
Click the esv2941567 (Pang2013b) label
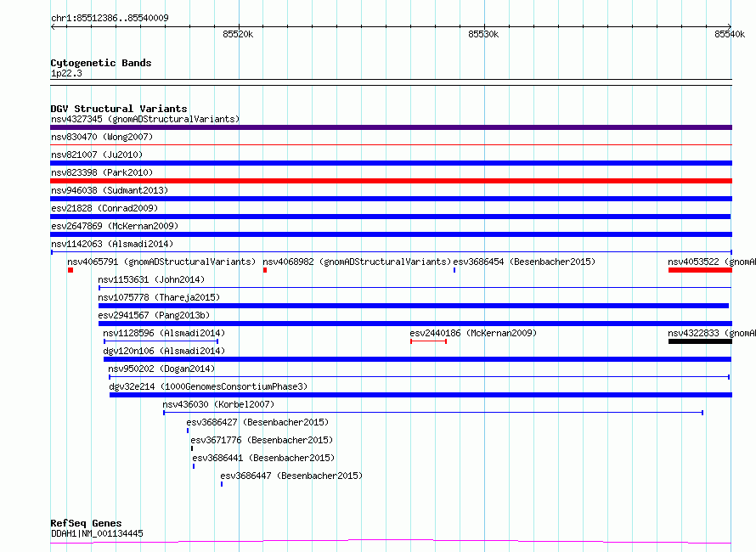point(154,315)
